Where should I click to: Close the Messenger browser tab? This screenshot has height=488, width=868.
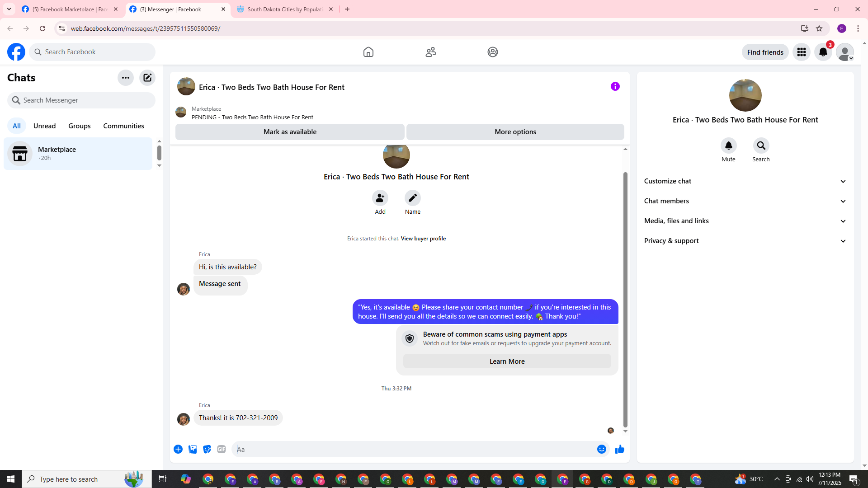pos(223,9)
